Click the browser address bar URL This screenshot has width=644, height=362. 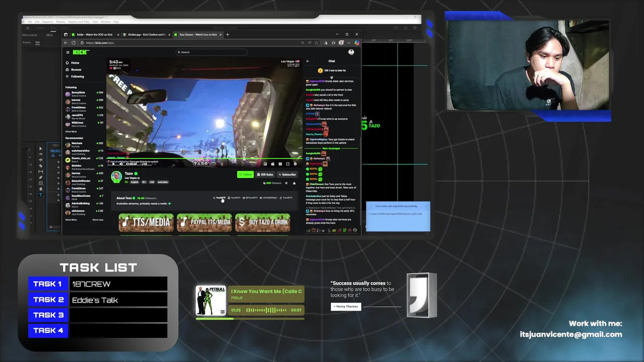100,43
